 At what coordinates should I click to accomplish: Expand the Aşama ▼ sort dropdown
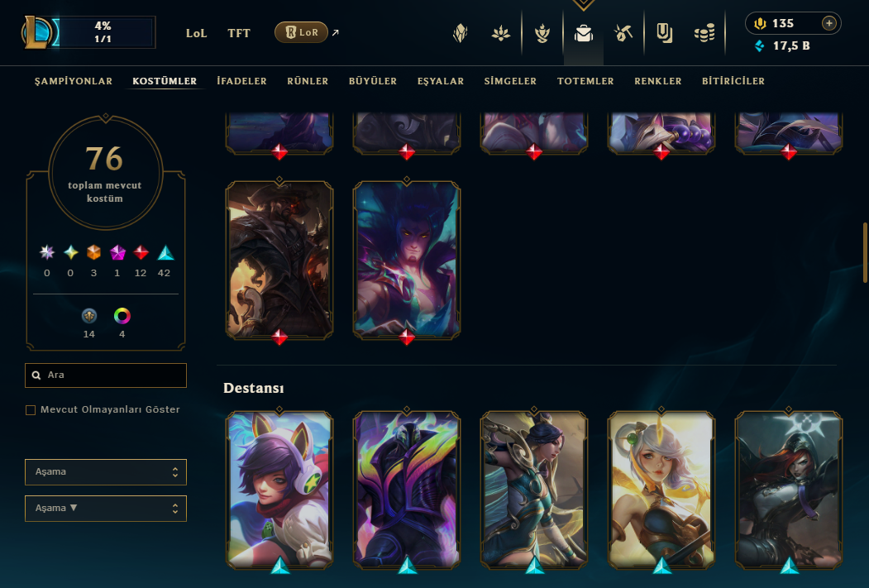106,509
